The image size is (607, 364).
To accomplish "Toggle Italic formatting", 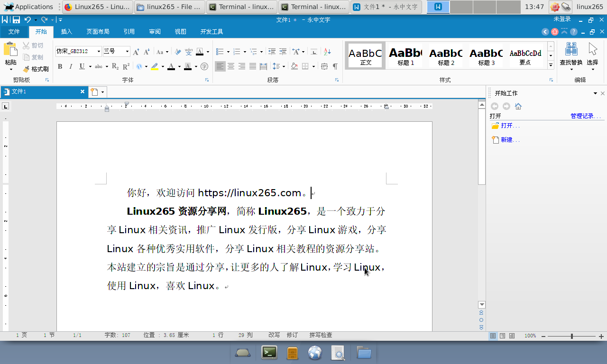I will coord(71,66).
